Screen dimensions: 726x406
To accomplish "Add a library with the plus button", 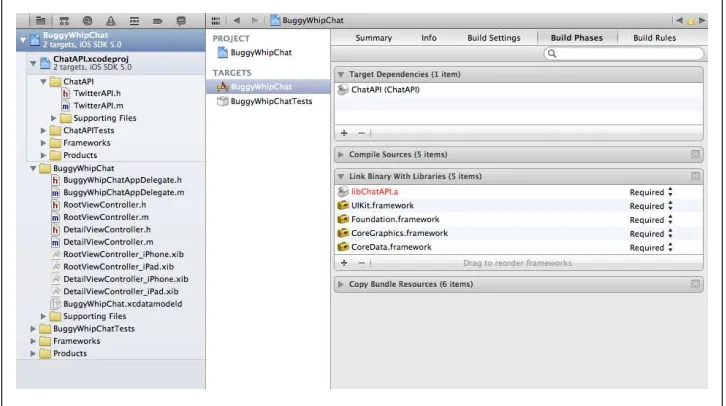I will 344,263.
